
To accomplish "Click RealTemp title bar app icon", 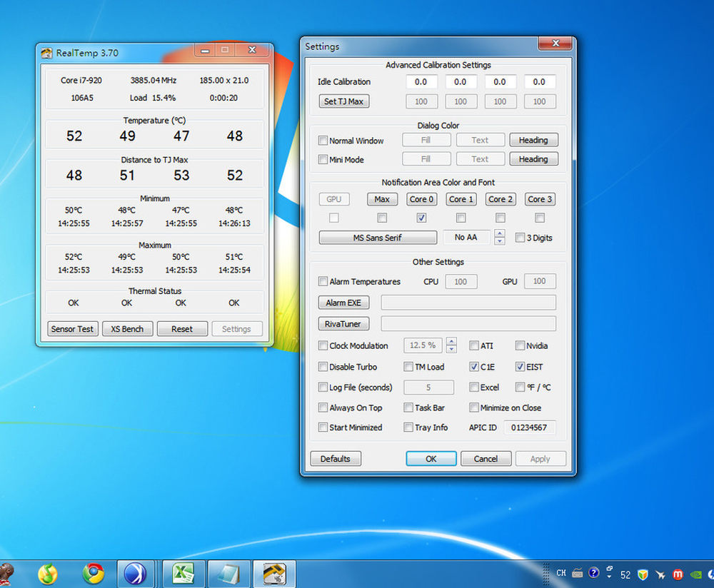I will (46, 54).
